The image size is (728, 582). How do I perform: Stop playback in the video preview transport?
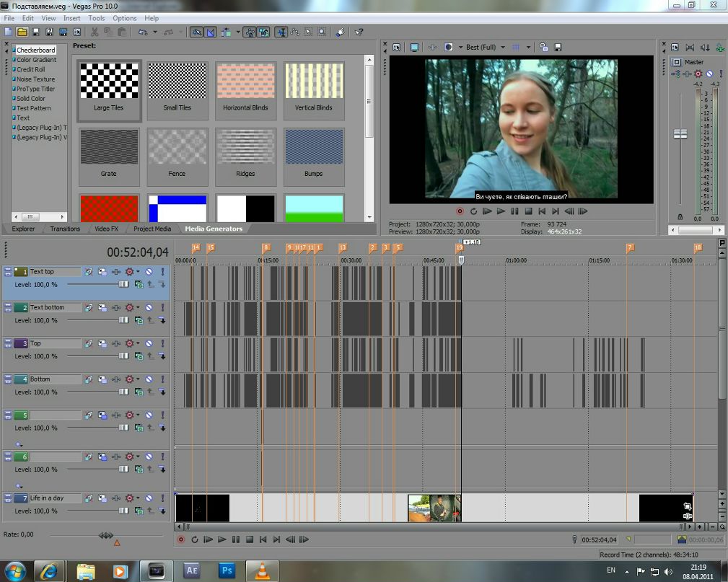[528, 211]
